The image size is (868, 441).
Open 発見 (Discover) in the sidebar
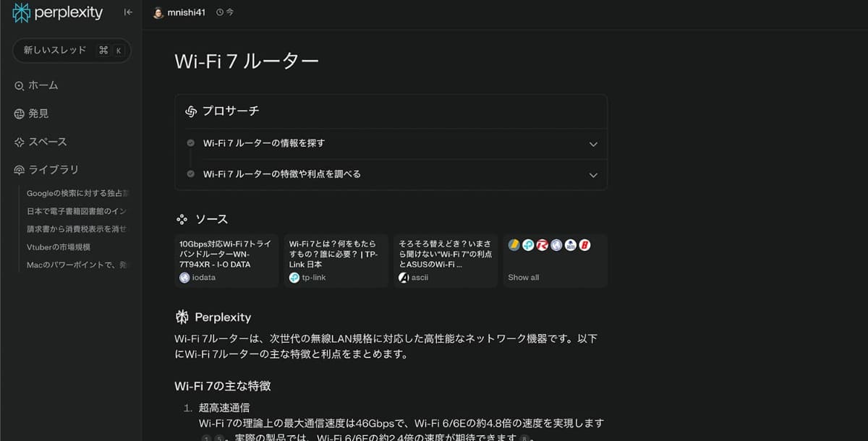point(38,113)
